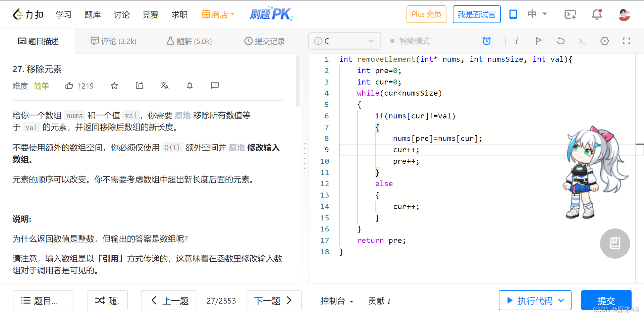Subscribe using the problem's bell icon
The image size is (644, 316).
[x=190, y=86]
